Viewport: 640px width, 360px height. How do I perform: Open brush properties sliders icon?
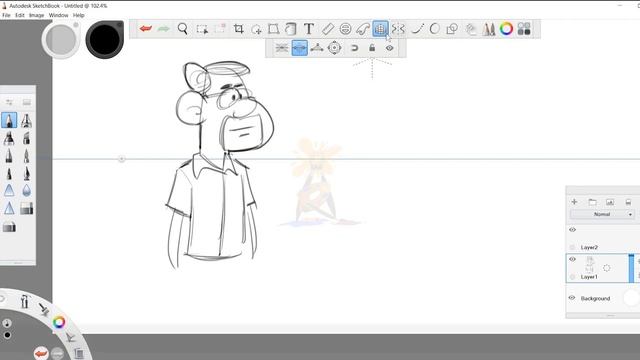pos(9,102)
